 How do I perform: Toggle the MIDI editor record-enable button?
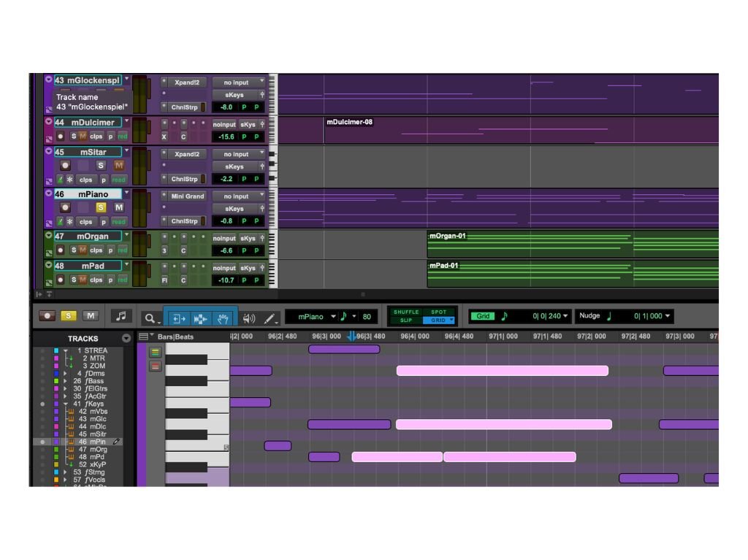point(47,315)
